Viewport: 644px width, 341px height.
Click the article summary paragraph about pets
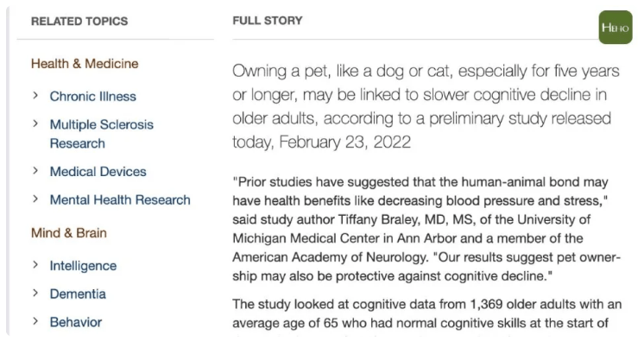(426, 106)
